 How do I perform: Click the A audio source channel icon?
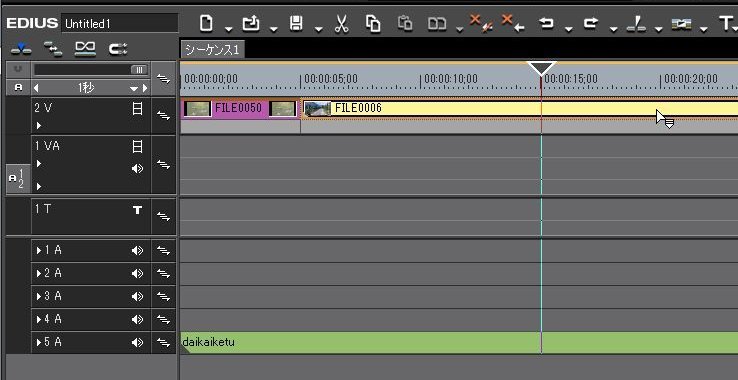tap(18, 88)
